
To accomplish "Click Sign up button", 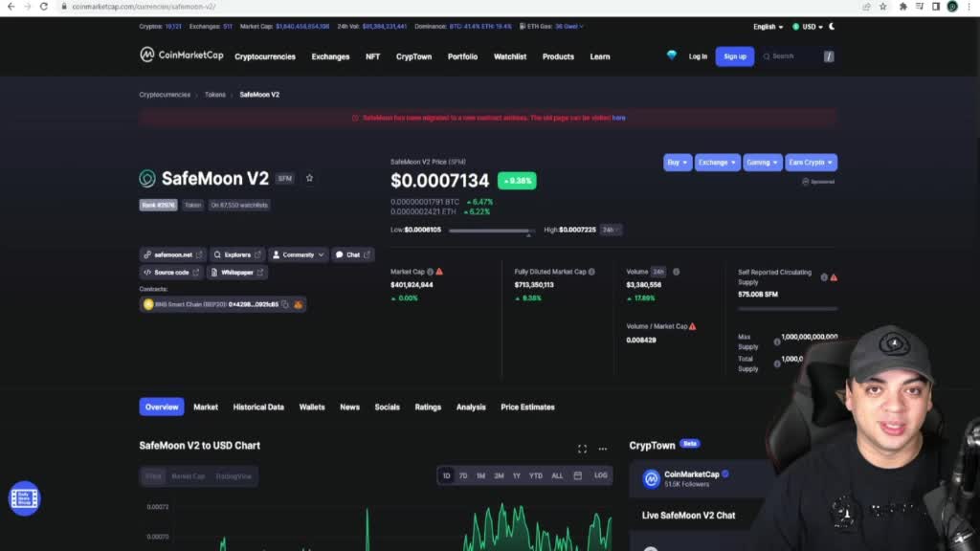I will 734,56.
